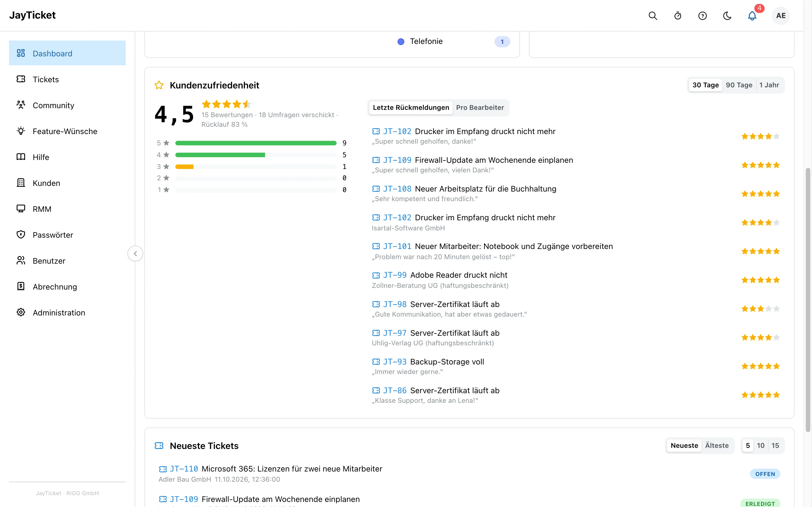This screenshot has width=812, height=507.
Task: Switch to the Pro Bearbeiter tab
Action: 480,108
